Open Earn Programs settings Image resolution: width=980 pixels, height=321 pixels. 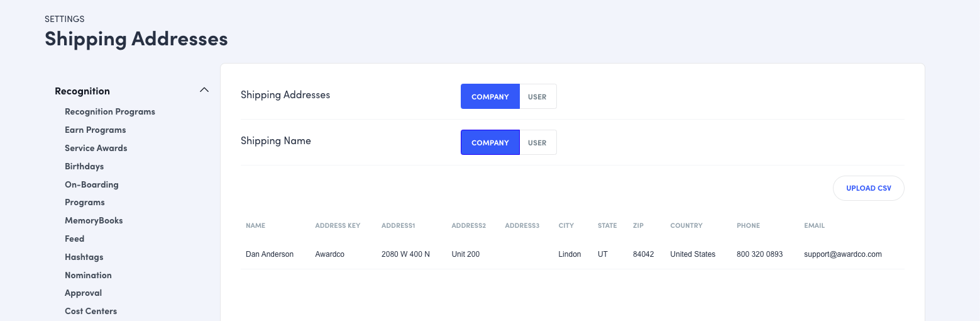95,130
